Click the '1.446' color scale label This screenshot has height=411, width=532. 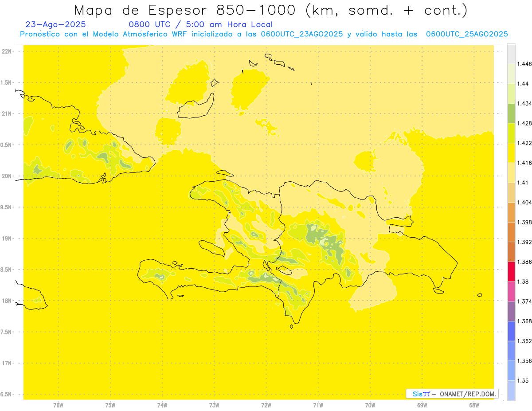click(x=524, y=64)
